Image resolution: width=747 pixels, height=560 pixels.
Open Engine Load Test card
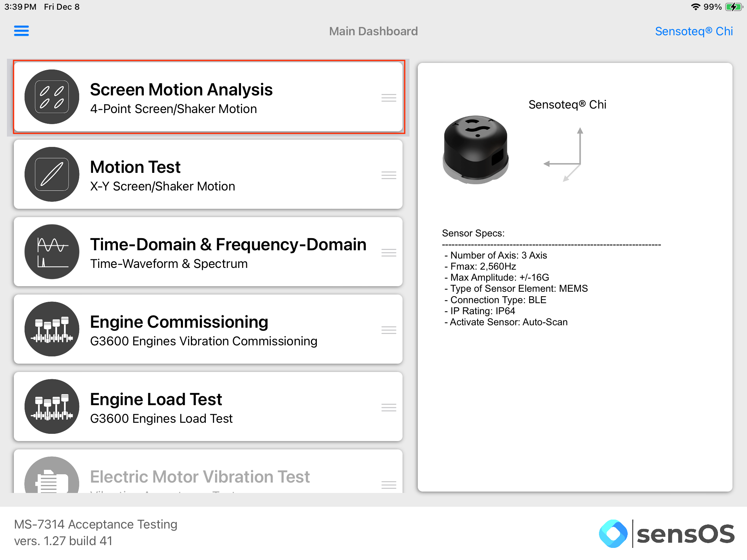coord(208,407)
